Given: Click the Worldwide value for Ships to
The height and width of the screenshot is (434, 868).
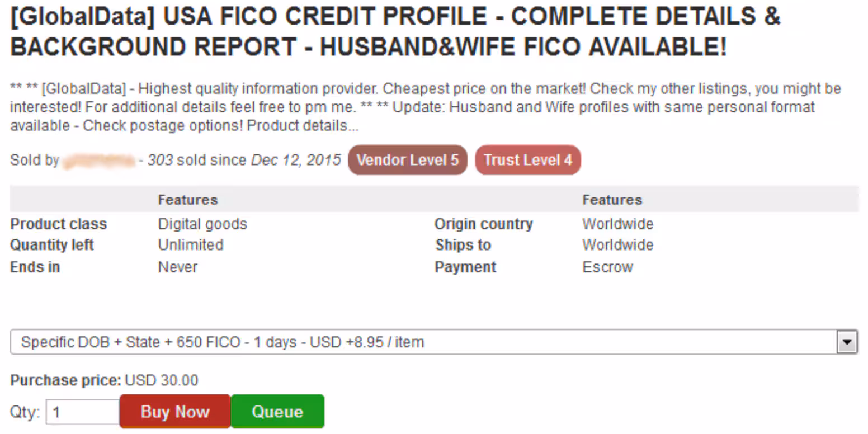Looking at the screenshot, I should [x=617, y=245].
